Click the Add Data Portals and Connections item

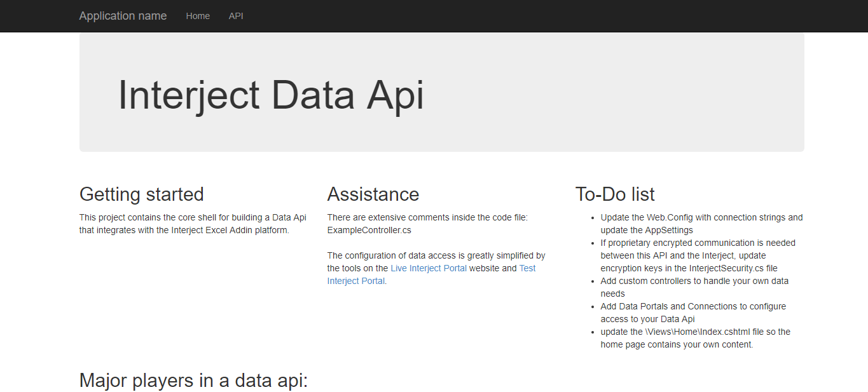tap(693, 313)
